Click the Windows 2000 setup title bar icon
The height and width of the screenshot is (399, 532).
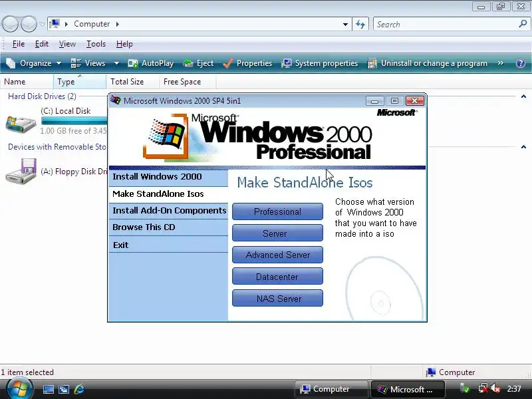pyautogui.click(x=116, y=100)
